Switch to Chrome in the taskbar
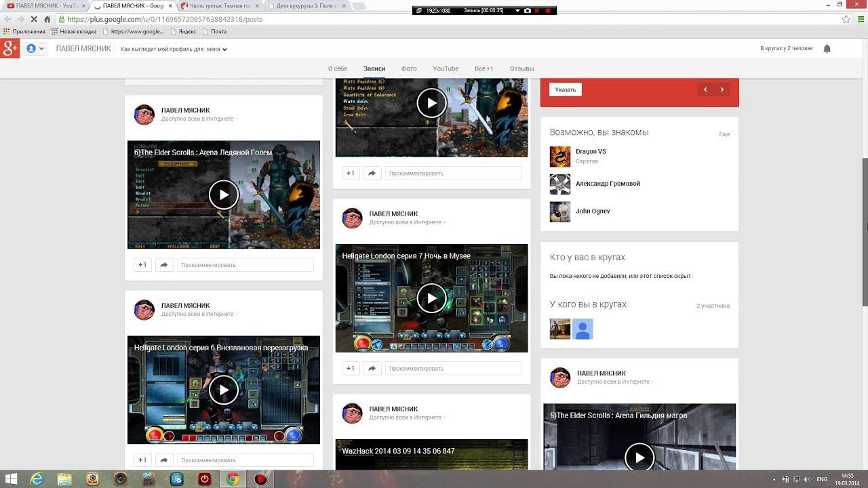Screen dimensions: 868x488 point(233,479)
